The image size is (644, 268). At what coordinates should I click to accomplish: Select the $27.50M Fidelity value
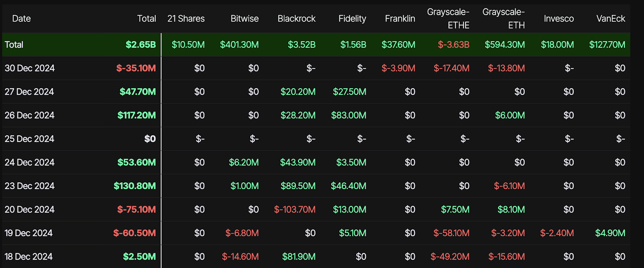tap(350, 92)
